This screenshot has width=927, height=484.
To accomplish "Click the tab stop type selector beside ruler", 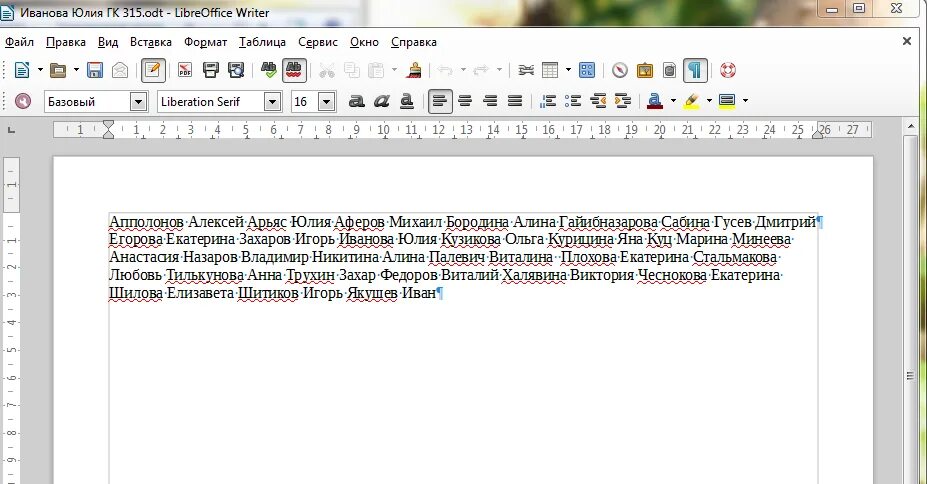I will coord(11,129).
